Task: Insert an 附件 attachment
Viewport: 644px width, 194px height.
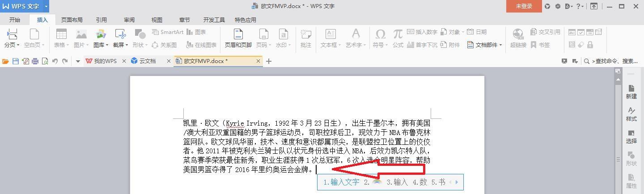Action: (450, 45)
